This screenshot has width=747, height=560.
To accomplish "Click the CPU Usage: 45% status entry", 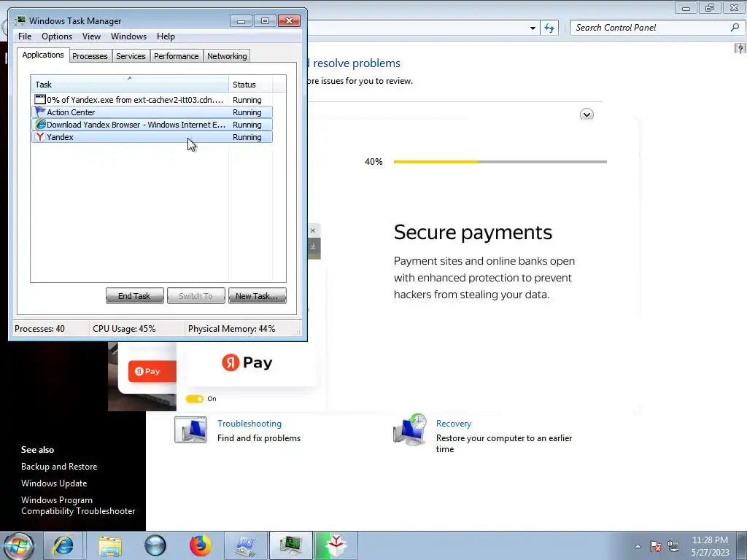I will [x=124, y=329].
